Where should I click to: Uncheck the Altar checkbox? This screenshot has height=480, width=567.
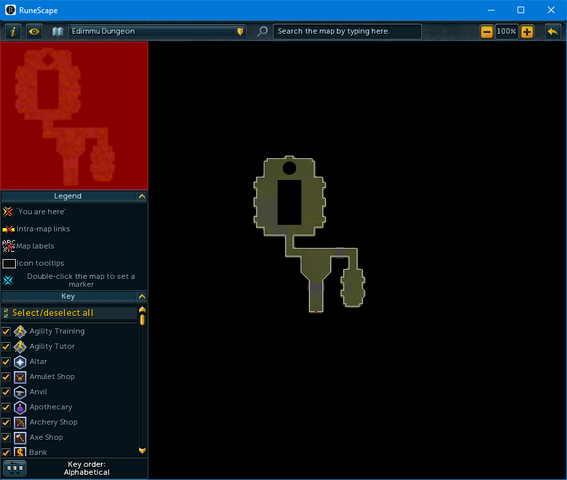6,361
